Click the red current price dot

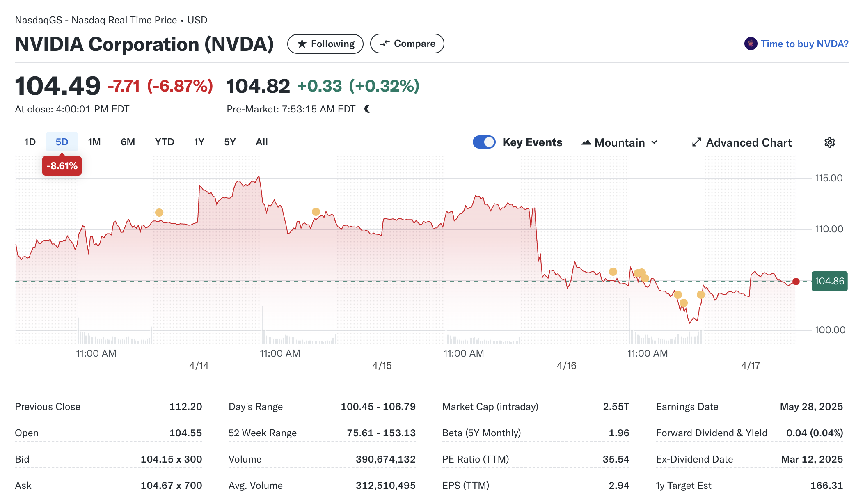click(796, 281)
